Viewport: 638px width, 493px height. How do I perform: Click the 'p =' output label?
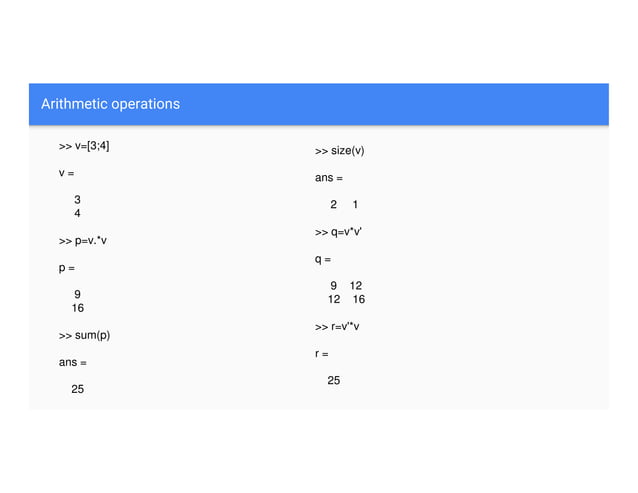[67, 268]
